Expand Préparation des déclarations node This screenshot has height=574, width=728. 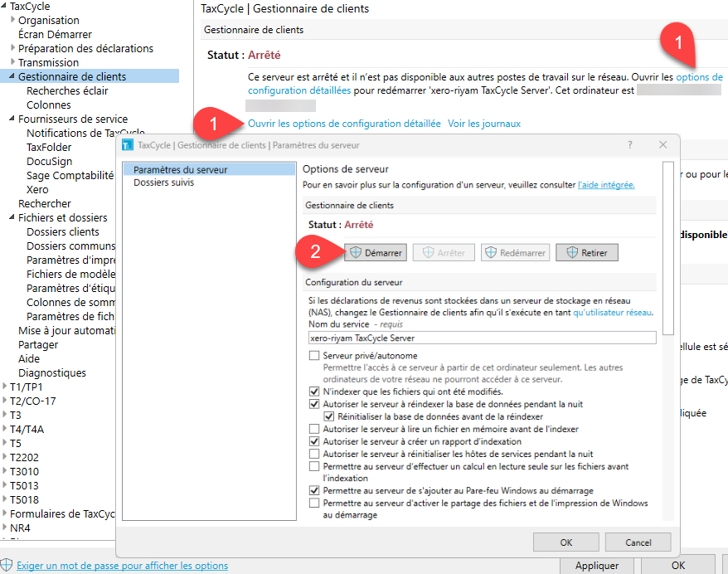(x=12, y=48)
